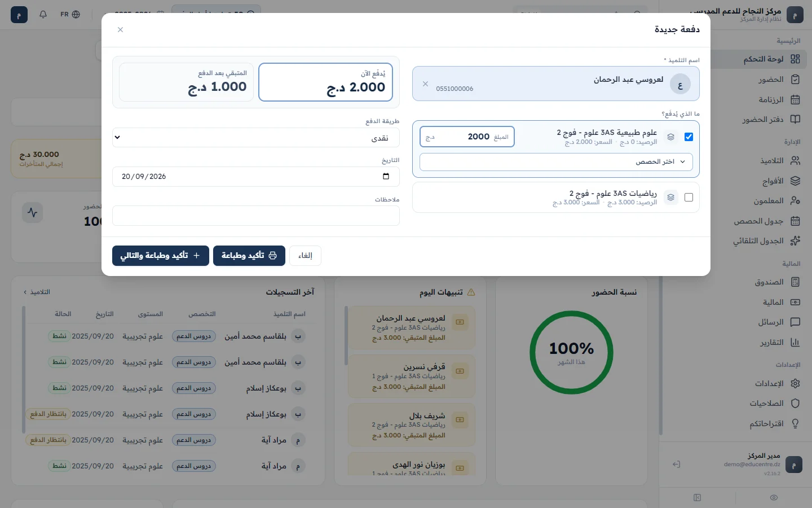The width and height of the screenshot is (812, 508).
Task: Click the alerts list scrollbar in تنبيهات اليوم
Action: click(346, 336)
